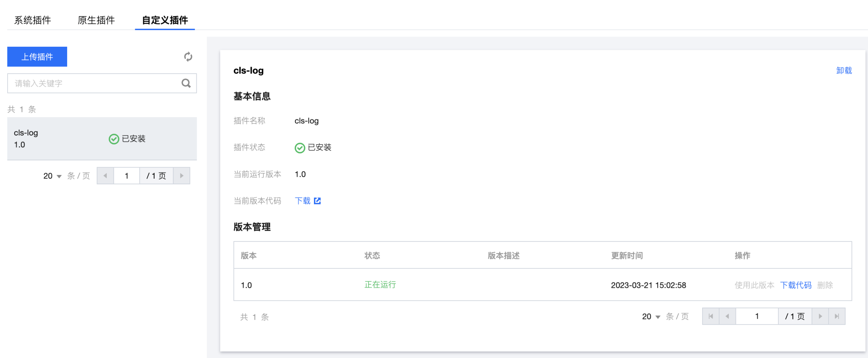Click the refresh icon beside 上传插件
The width and height of the screenshot is (868, 358).
point(188,57)
